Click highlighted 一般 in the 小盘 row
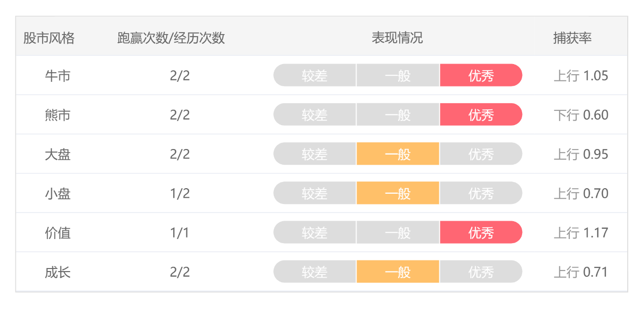 pyautogui.click(x=398, y=193)
